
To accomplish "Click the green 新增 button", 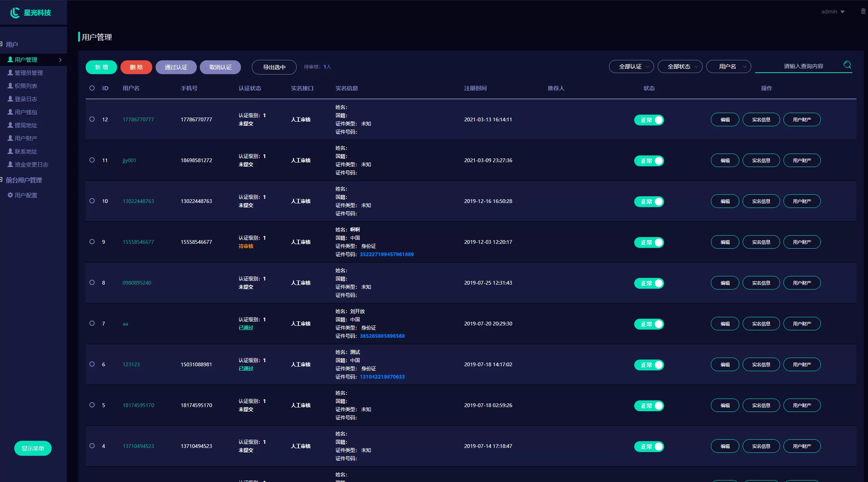I will [x=101, y=67].
